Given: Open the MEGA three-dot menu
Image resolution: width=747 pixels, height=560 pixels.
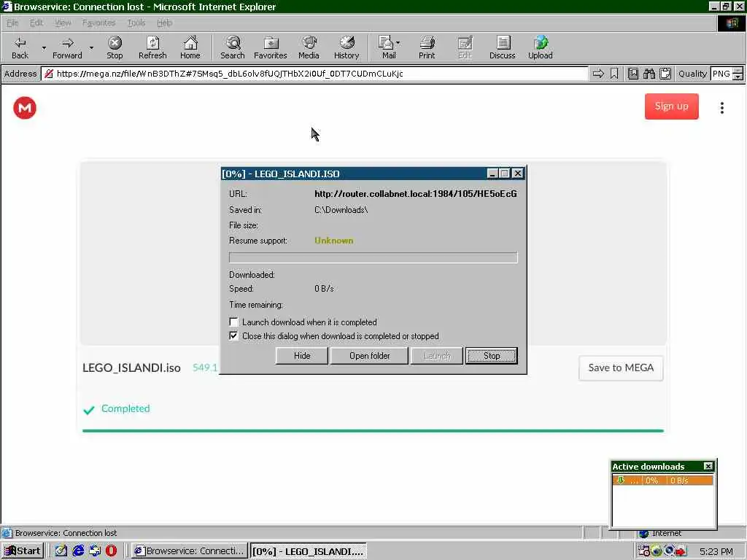Looking at the screenshot, I should tap(722, 108).
